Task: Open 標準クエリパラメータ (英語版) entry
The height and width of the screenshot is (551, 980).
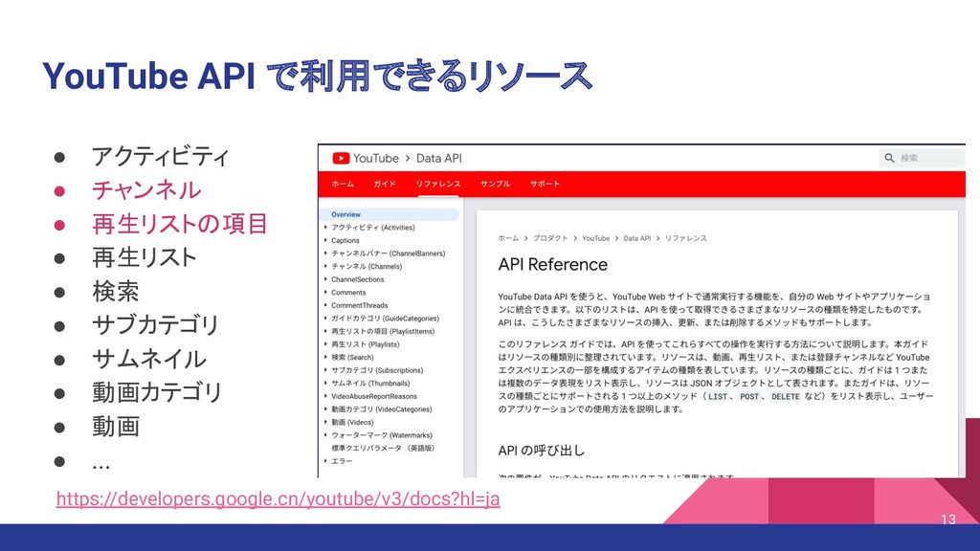Action: pos(383,448)
